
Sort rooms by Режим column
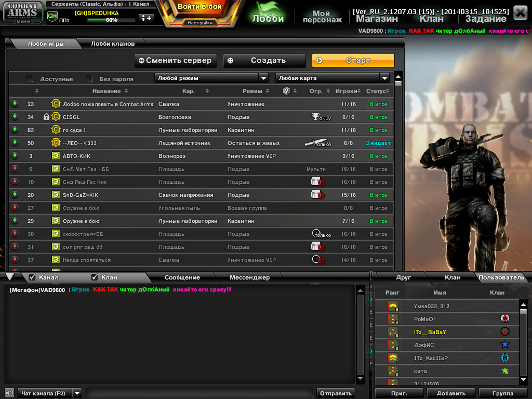[x=256, y=91]
